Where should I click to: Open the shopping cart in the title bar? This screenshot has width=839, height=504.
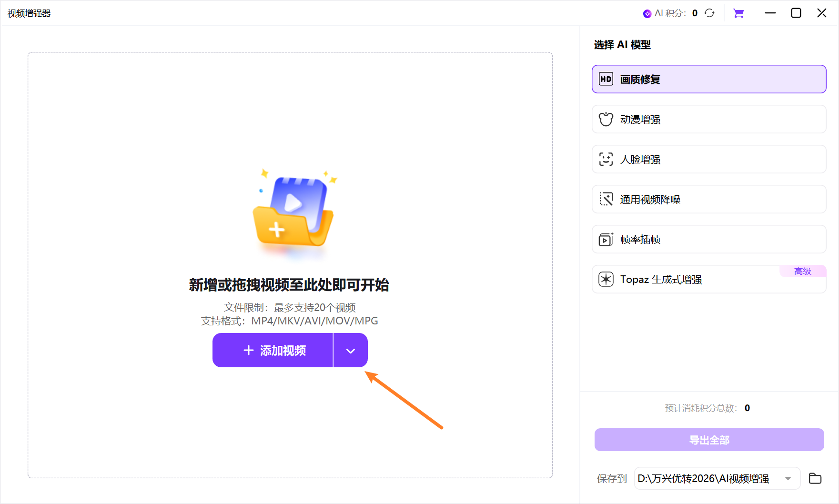pyautogui.click(x=738, y=13)
